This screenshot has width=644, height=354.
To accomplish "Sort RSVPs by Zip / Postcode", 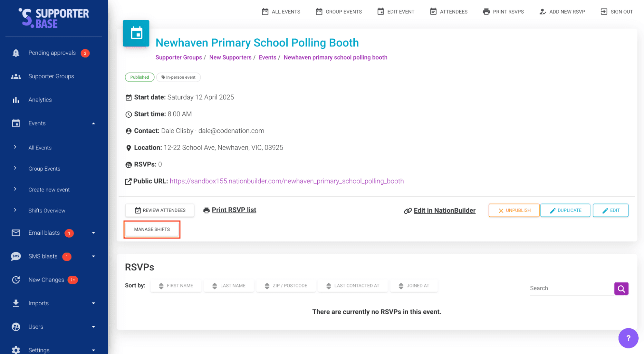I will click(x=286, y=286).
